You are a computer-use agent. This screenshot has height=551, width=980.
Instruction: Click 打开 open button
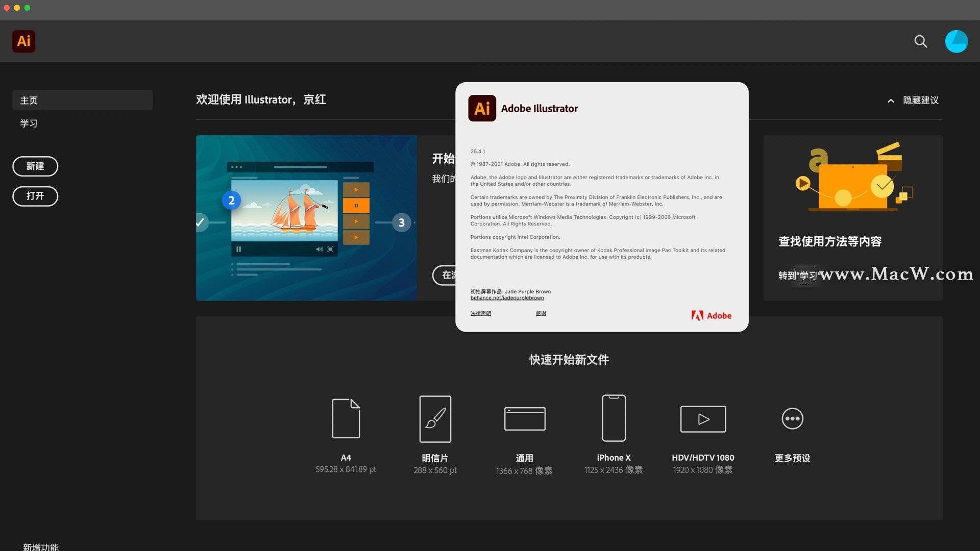click(x=35, y=196)
